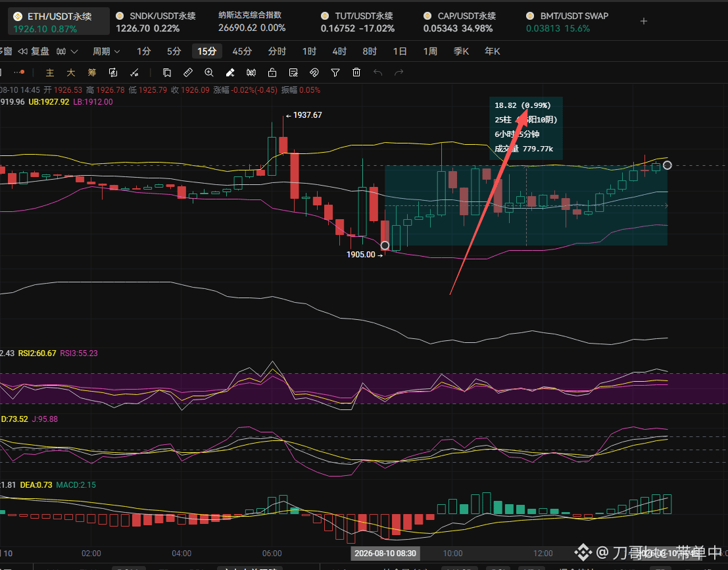Toggle the drawing lock icon
Screen dimensions: 728x570
[272, 72]
